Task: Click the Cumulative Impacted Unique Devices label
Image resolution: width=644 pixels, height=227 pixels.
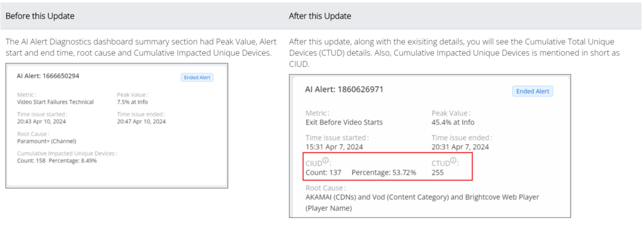Action: [67, 153]
